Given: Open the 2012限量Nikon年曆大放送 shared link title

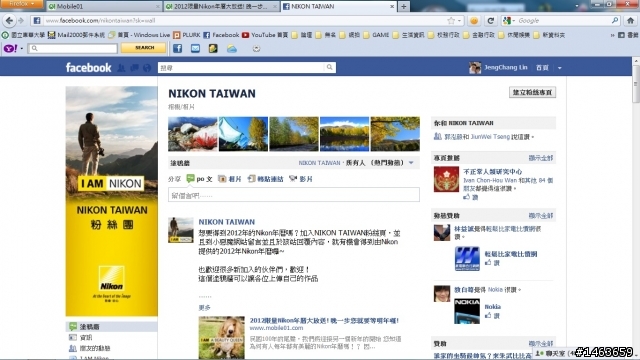Looking at the screenshot, I should (x=324, y=320).
